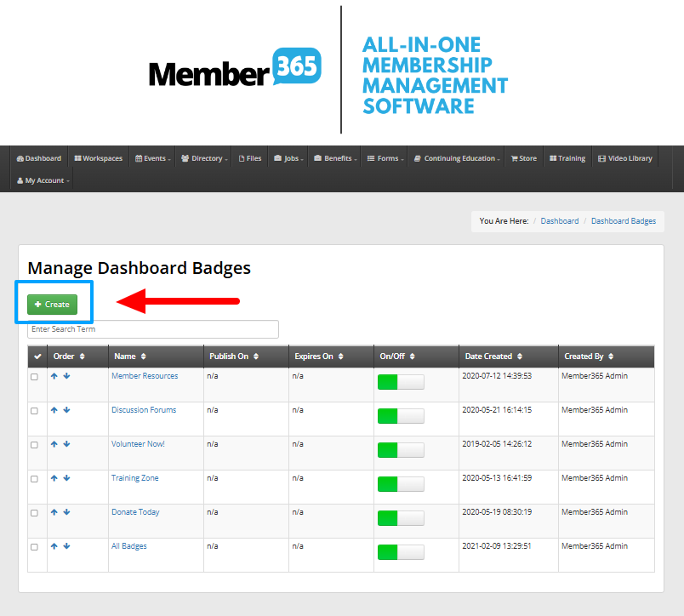Image resolution: width=684 pixels, height=616 pixels.
Task: Click the down arrow for All Badges
Action: (66, 546)
